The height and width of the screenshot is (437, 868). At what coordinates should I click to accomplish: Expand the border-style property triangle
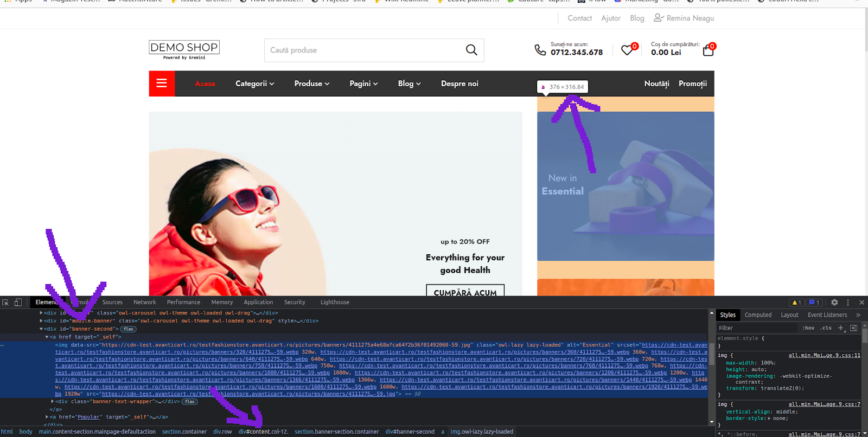(769, 419)
